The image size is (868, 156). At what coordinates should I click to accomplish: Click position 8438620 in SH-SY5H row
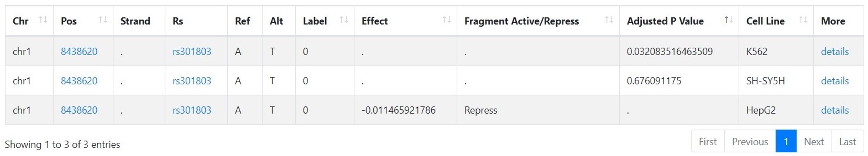click(79, 81)
